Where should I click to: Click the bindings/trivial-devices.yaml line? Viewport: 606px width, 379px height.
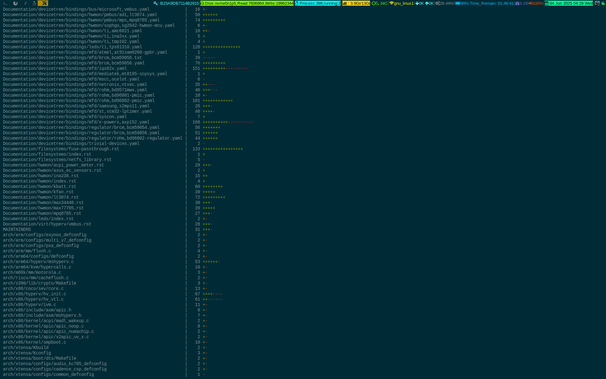tap(71, 144)
